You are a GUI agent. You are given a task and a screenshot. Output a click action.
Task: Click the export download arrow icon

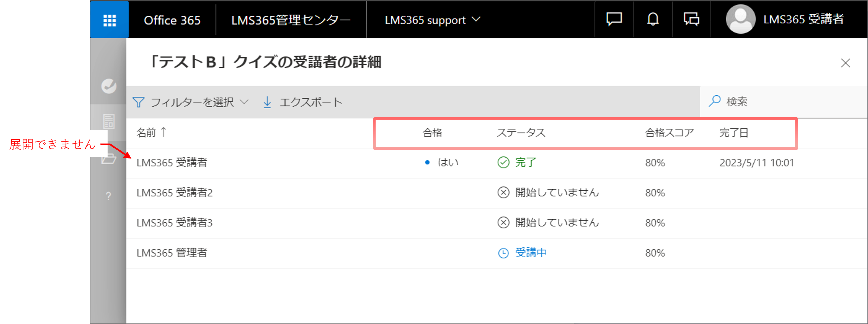(x=267, y=102)
